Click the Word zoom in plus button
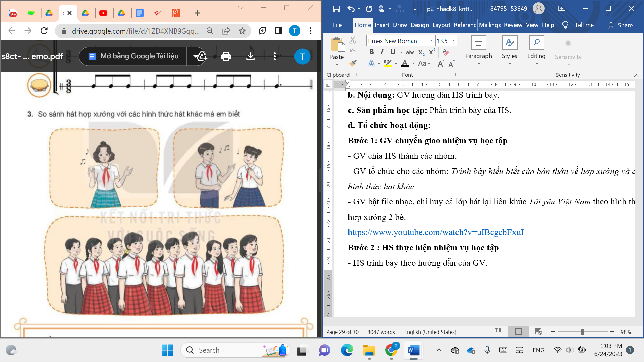Viewport: 644px width, 362px height. (x=612, y=332)
